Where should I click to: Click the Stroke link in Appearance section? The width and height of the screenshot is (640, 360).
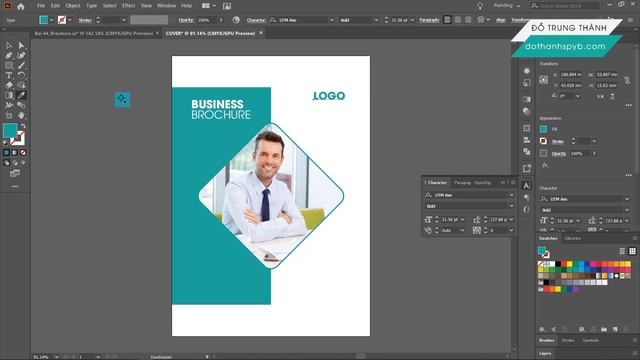(x=558, y=141)
